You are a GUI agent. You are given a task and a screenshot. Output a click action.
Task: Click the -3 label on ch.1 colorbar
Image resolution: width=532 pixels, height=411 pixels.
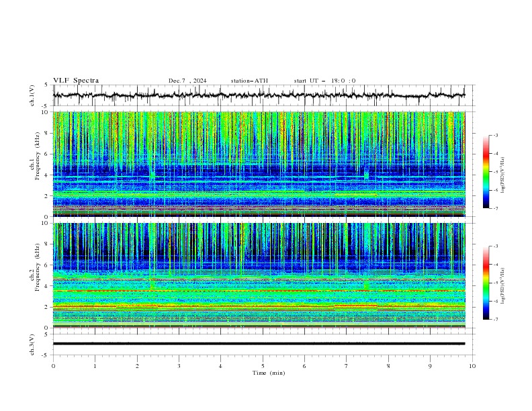(x=496, y=135)
